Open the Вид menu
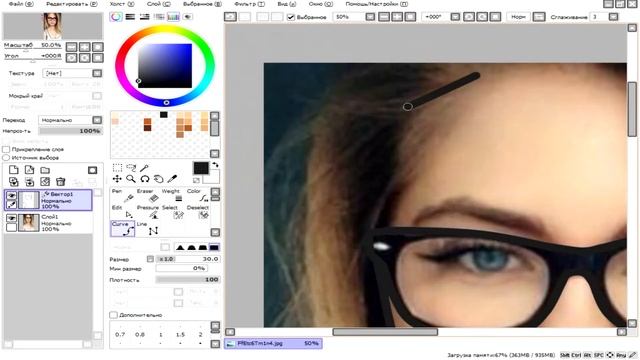Screen dimensions: 640x360 tap(287, 4)
